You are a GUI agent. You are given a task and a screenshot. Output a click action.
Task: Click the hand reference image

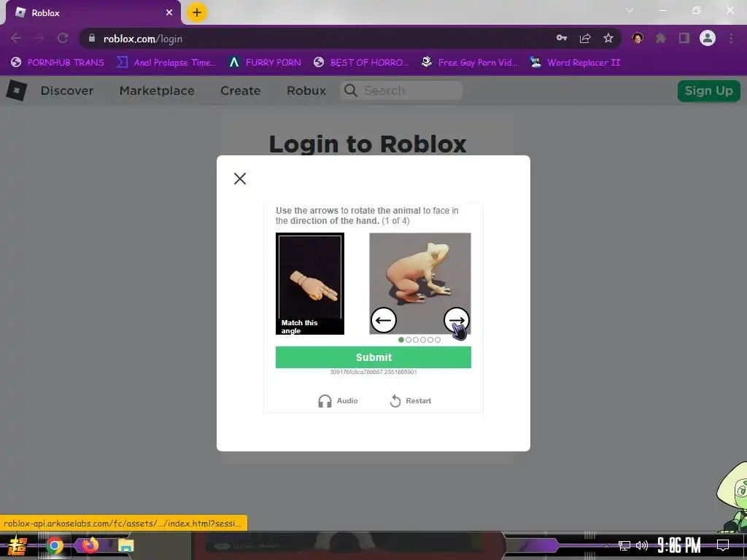(309, 284)
